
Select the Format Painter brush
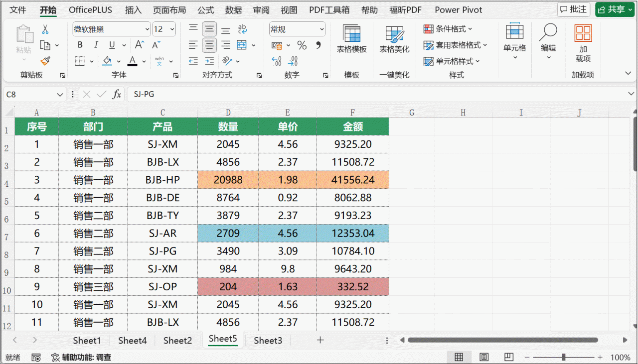click(45, 61)
